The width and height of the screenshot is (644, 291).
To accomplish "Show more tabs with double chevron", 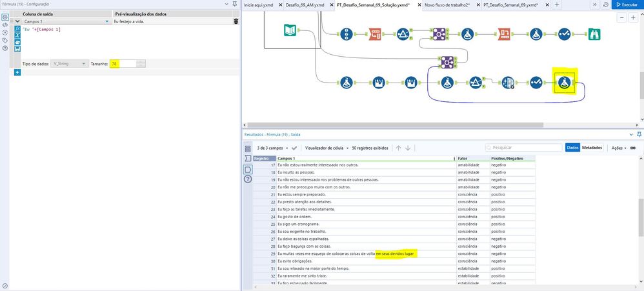I will pos(595,5).
